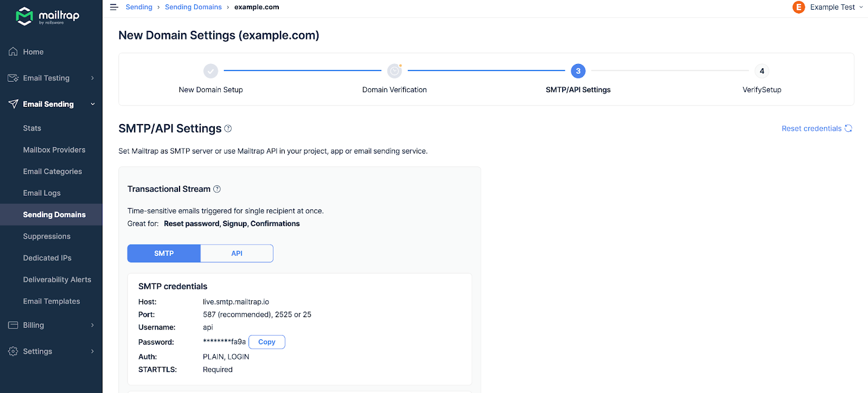Click the Domain Verification step label

(x=394, y=90)
